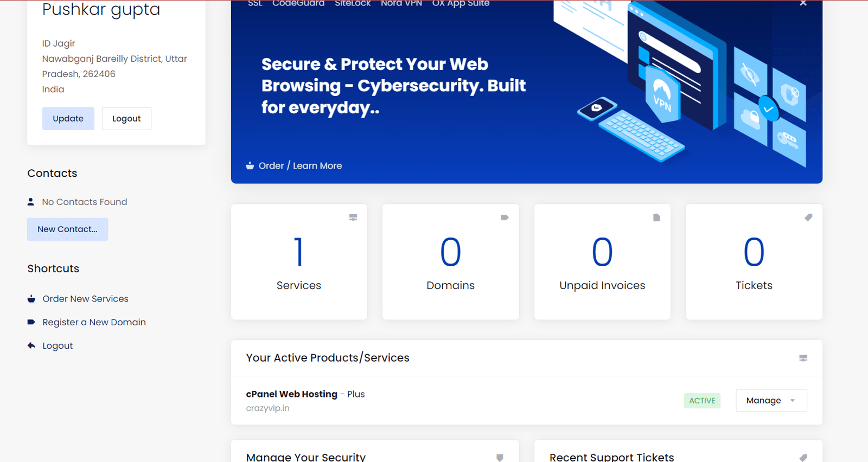Go to Register a New Domain
Screen dimensions: 868x462
click(x=94, y=322)
